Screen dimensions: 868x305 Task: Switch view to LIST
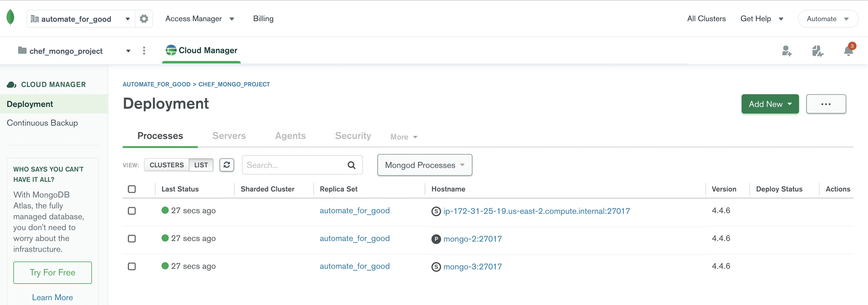pyautogui.click(x=201, y=165)
